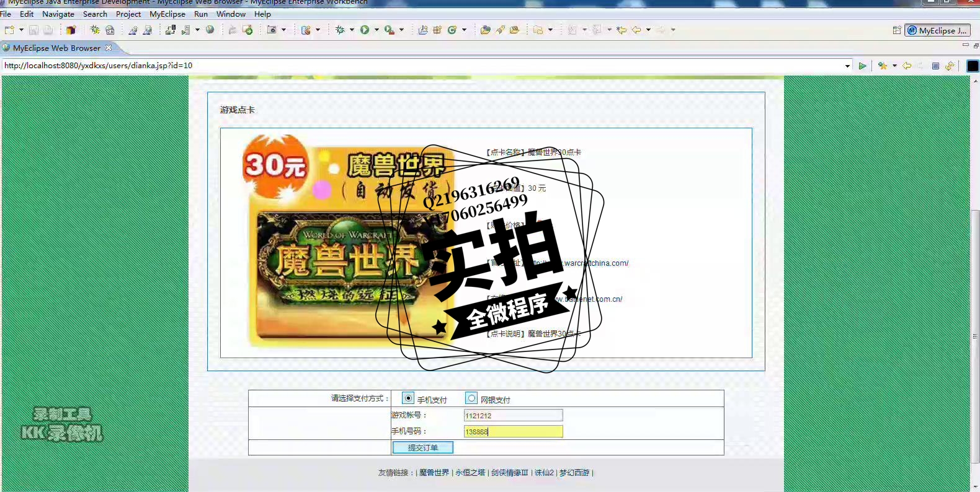Image resolution: width=980 pixels, height=492 pixels.
Task: Click the green Run button icon
Action: click(365, 30)
